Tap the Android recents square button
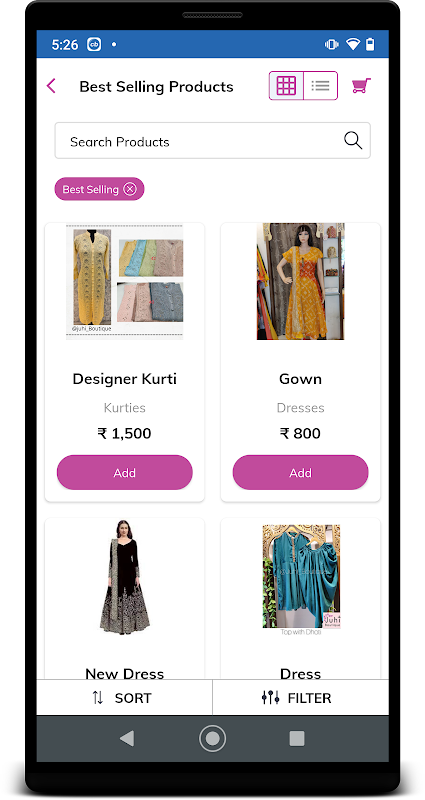The height and width of the screenshot is (800, 425). tap(297, 738)
